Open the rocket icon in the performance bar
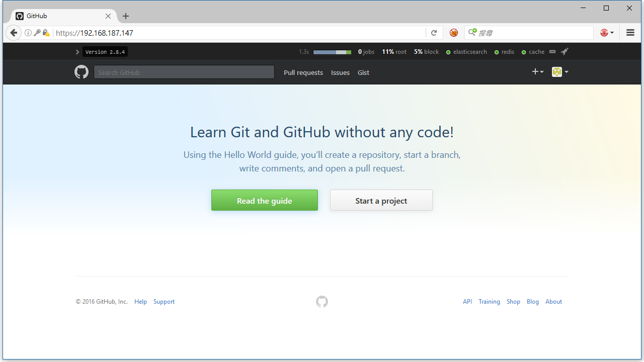The height and width of the screenshot is (362, 644). pos(564,51)
